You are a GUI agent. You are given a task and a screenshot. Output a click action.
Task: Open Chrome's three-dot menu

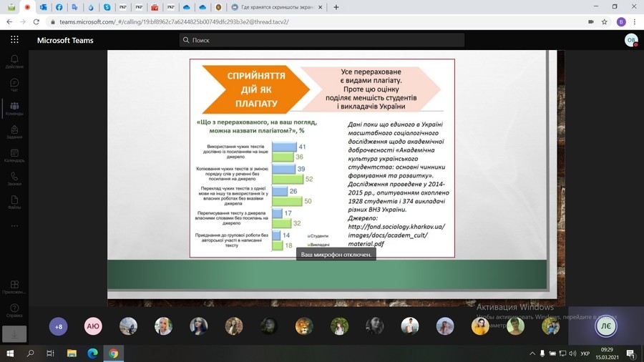click(635, 21)
